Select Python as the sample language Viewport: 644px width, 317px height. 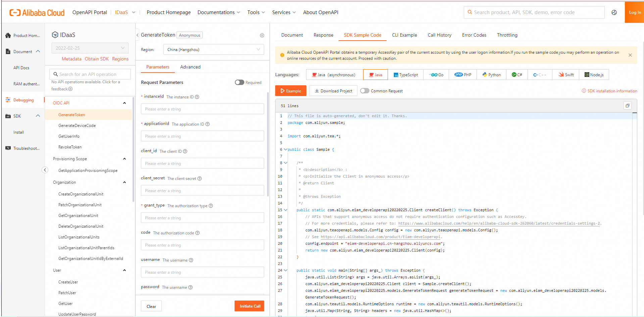pyautogui.click(x=492, y=75)
